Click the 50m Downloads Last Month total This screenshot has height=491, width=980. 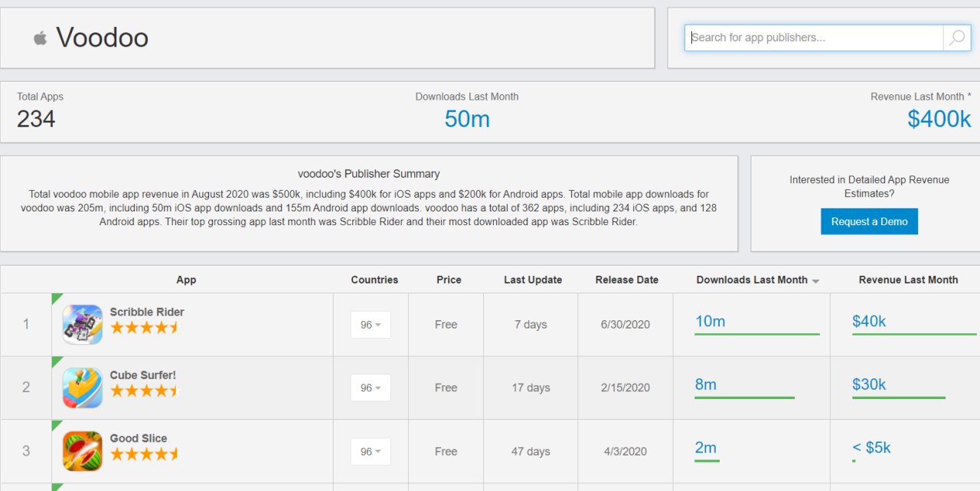pyautogui.click(x=467, y=119)
